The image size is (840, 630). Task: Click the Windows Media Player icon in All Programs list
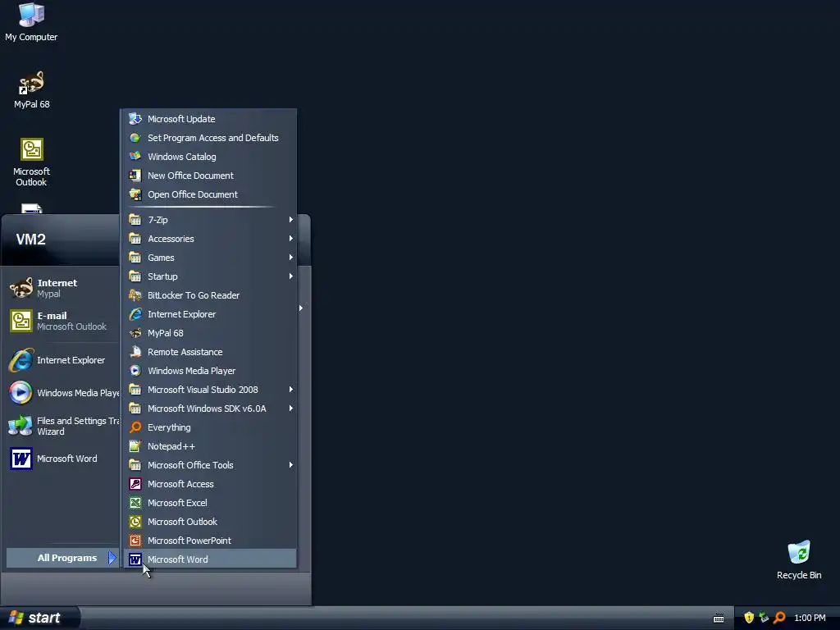tap(135, 371)
